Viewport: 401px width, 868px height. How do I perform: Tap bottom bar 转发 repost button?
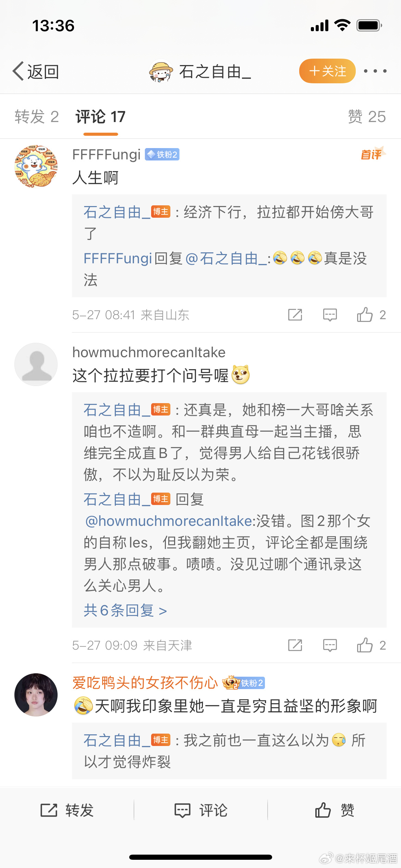coord(67,810)
